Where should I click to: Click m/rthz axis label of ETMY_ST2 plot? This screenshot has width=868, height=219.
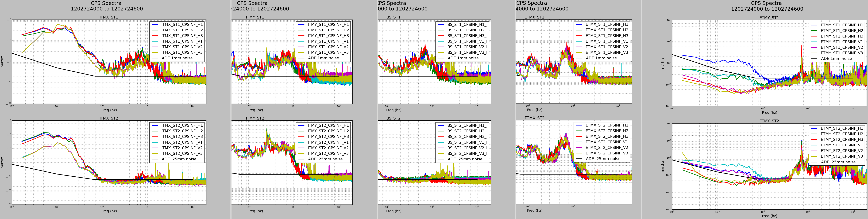click(x=662, y=166)
